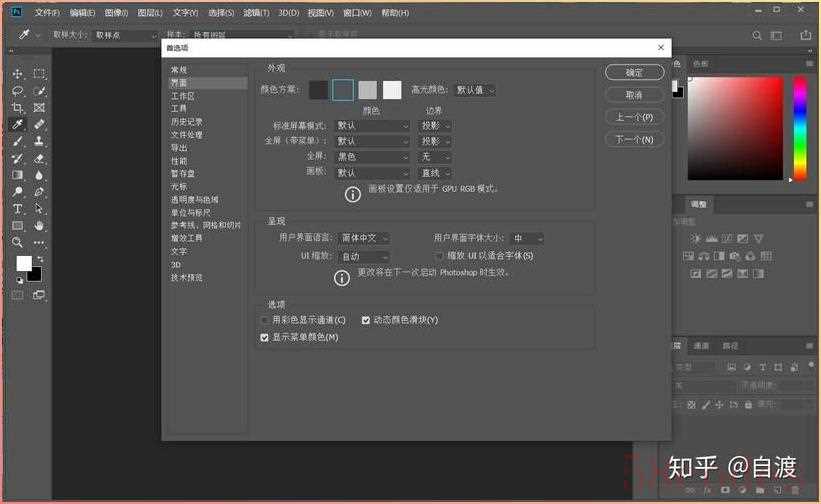The width and height of the screenshot is (821, 504).
Task: Select the Horizontal Type tool
Action: [17, 209]
